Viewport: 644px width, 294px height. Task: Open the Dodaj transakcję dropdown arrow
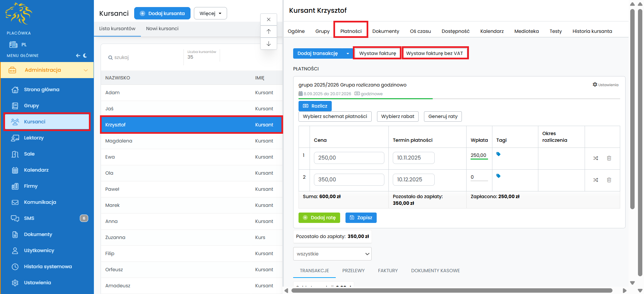[347, 54]
